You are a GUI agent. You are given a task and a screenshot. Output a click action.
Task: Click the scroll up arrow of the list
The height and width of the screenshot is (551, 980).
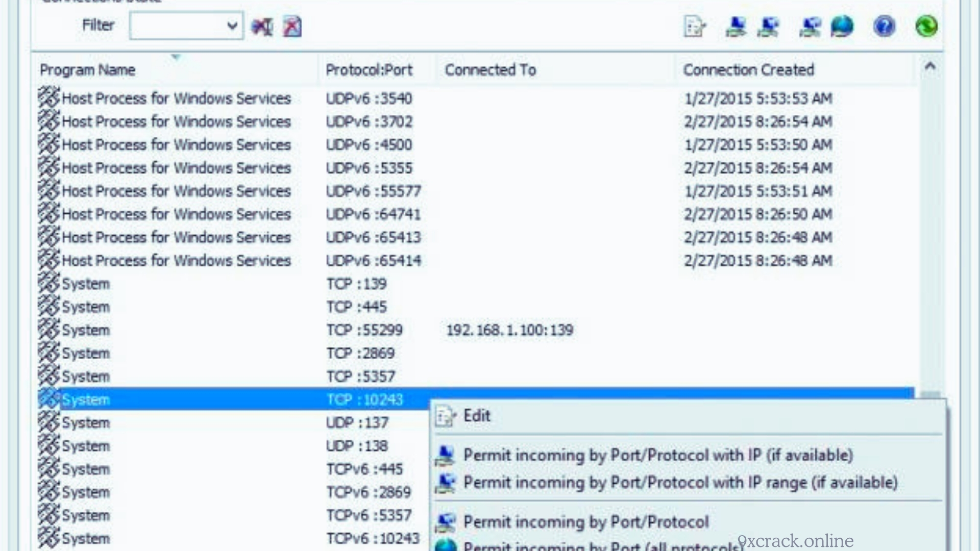click(x=930, y=66)
